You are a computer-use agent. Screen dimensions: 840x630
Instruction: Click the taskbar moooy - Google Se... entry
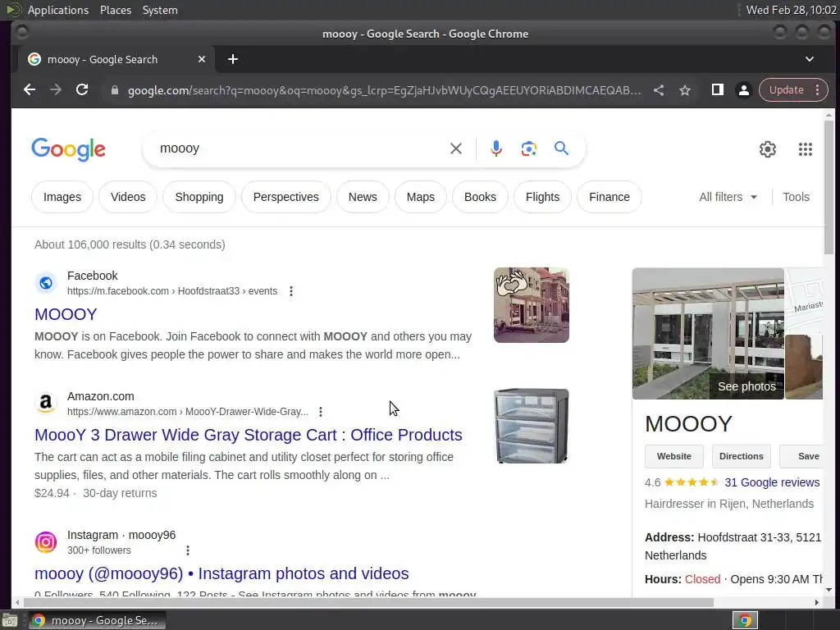(97, 620)
